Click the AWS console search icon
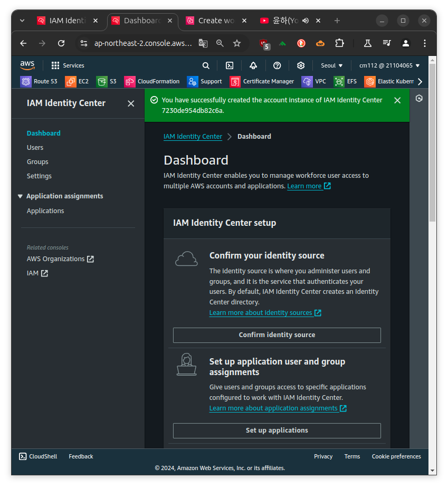The height and width of the screenshot is (488, 448). (206, 65)
